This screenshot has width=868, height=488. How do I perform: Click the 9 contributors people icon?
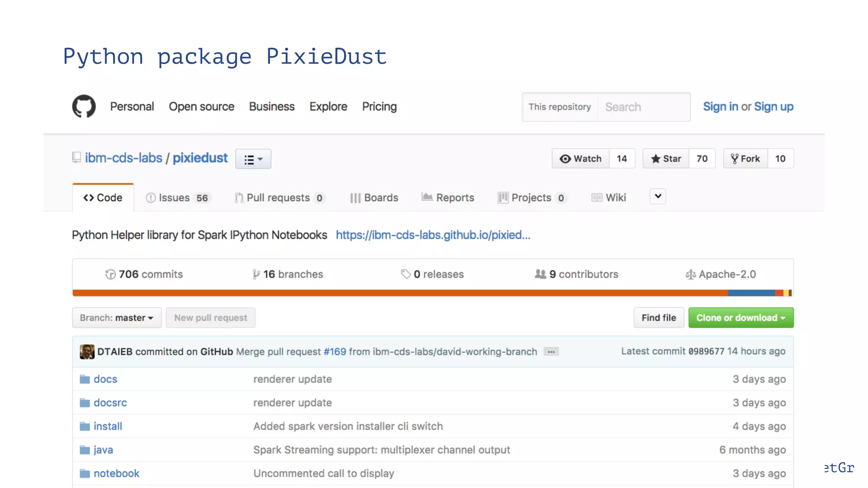click(540, 274)
